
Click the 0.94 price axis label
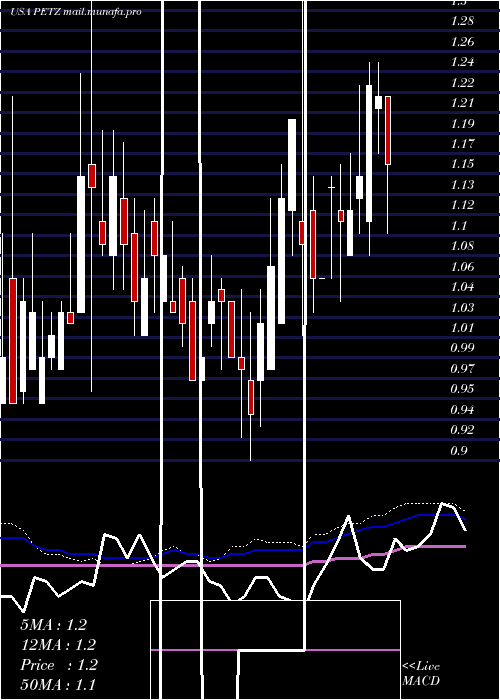tap(462, 409)
